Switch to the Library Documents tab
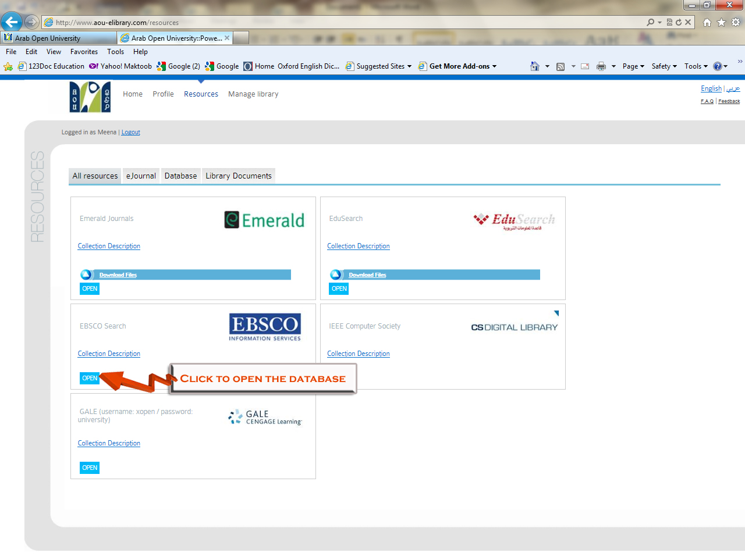745x560 pixels. click(x=238, y=176)
